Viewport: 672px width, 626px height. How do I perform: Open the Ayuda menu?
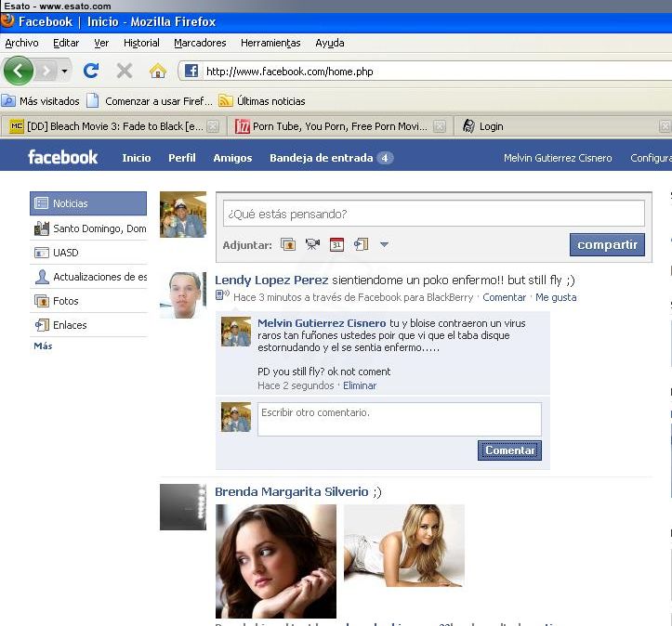pos(330,43)
